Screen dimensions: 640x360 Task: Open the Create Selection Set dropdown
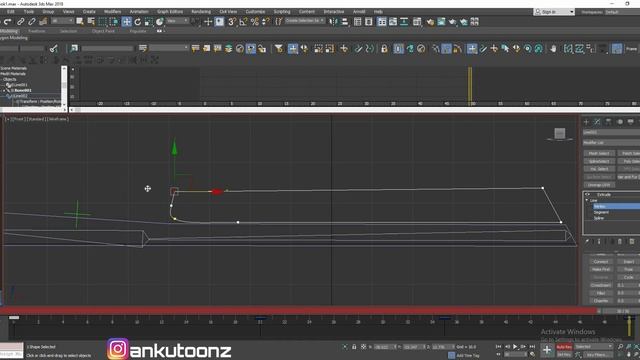(x=305, y=21)
